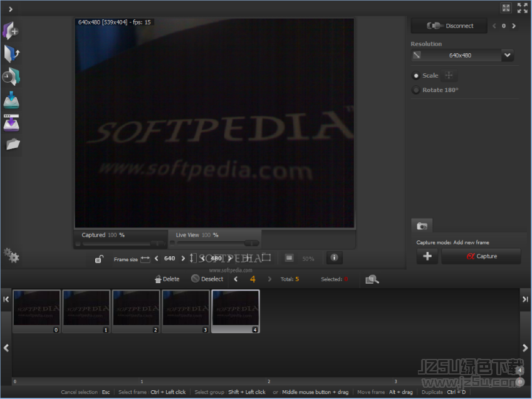Click timeline ruler marker 1

click(142, 381)
